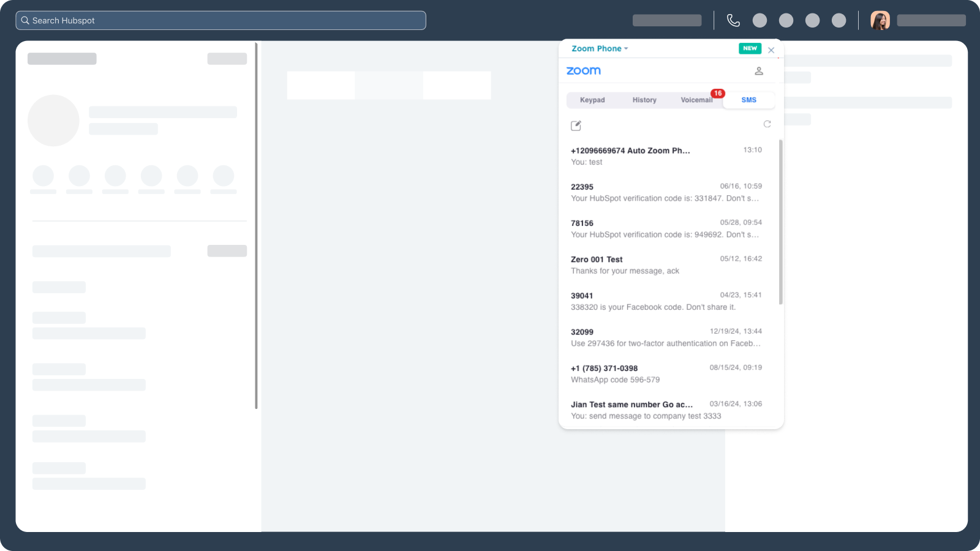Click the Search Hubspot field
This screenshot has height=551, width=980.
click(221, 20)
